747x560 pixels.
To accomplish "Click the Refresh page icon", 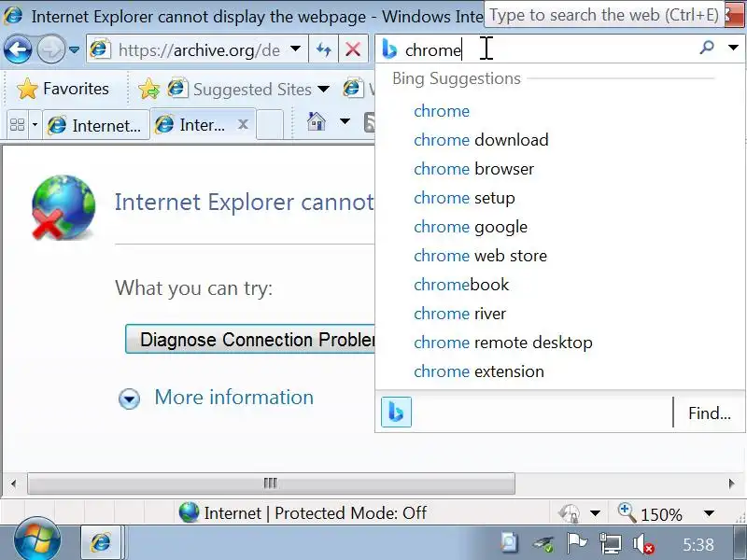I will [x=323, y=49].
